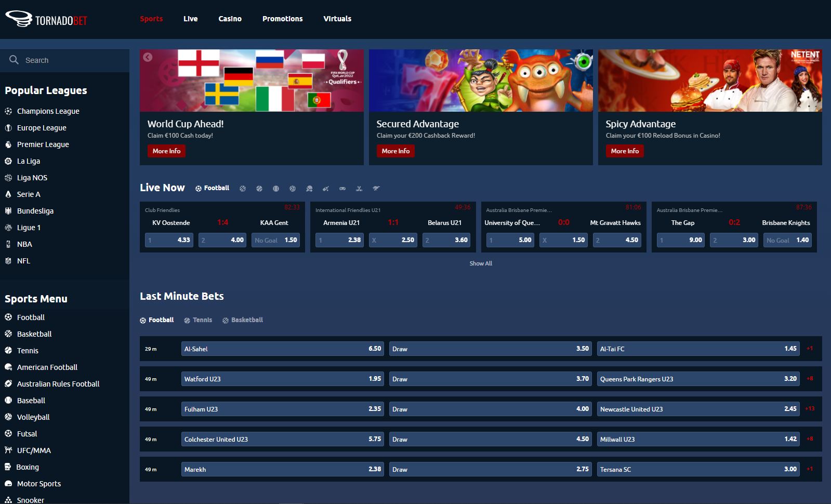Select ice hockey icon in Live Now
Image resolution: width=831 pixels, height=504 pixels.
point(359,189)
